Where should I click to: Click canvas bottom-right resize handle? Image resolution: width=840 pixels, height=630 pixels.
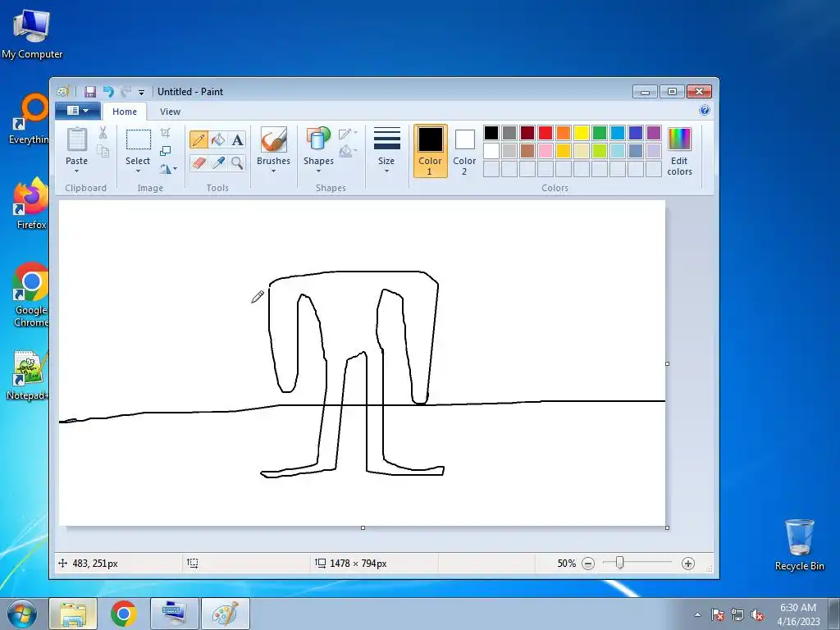tap(667, 527)
